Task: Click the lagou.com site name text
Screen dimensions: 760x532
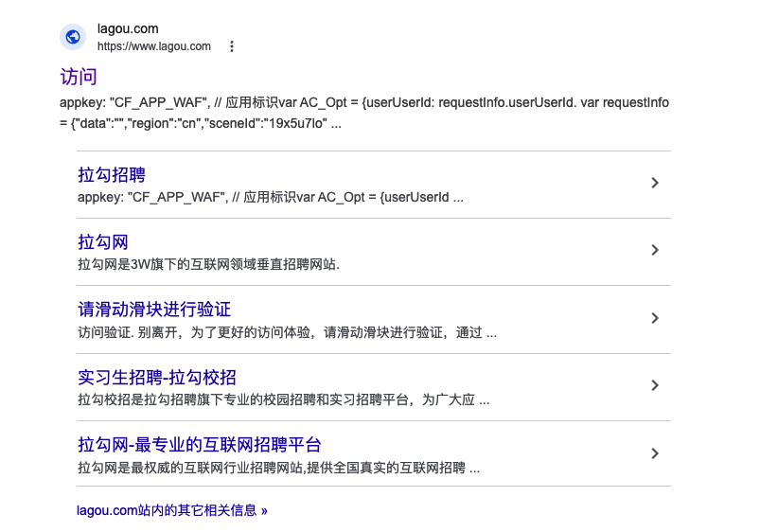Action: [x=128, y=28]
